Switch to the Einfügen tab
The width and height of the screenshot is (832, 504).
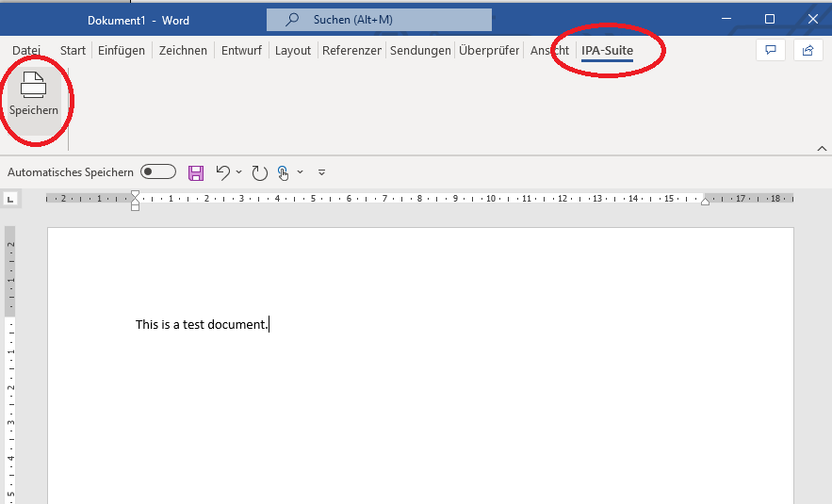[122, 51]
